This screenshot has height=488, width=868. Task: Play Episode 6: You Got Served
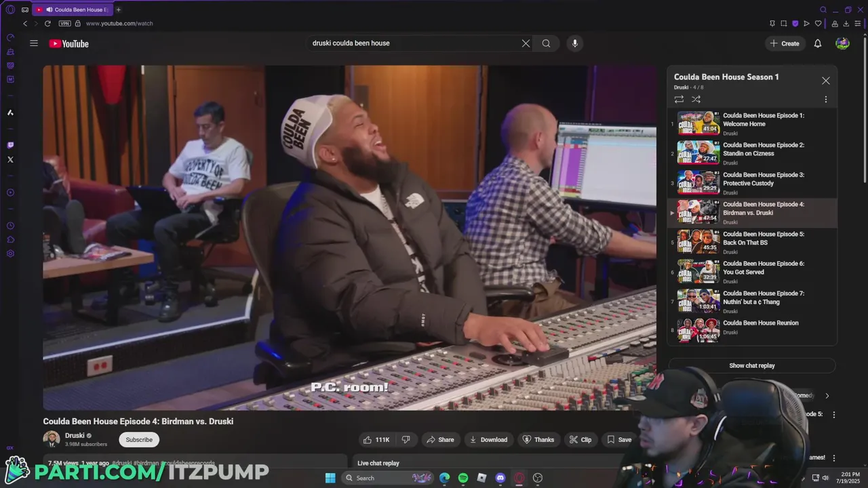[x=752, y=272]
